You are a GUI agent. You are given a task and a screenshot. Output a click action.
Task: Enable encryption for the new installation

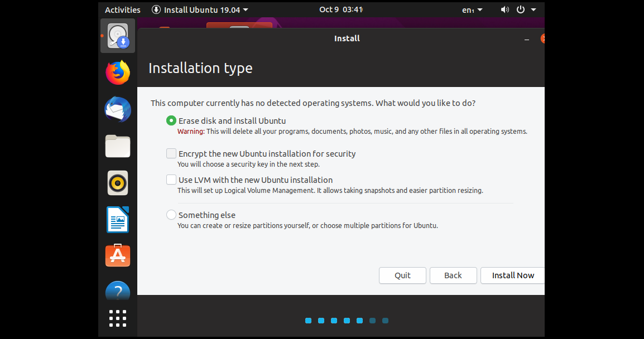[171, 153]
